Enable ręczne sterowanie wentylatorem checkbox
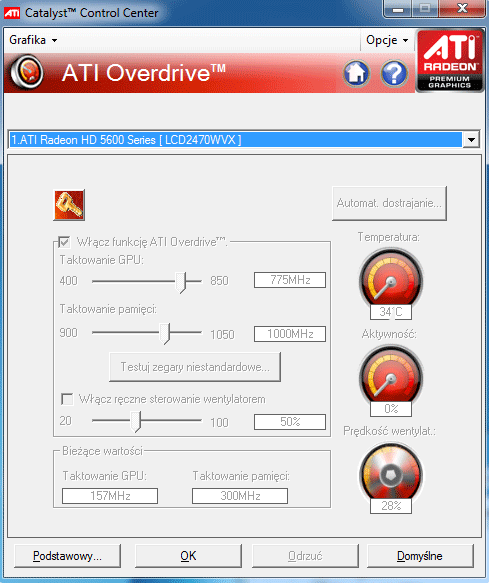Viewport: 489px width, 583px height. coord(67,399)
